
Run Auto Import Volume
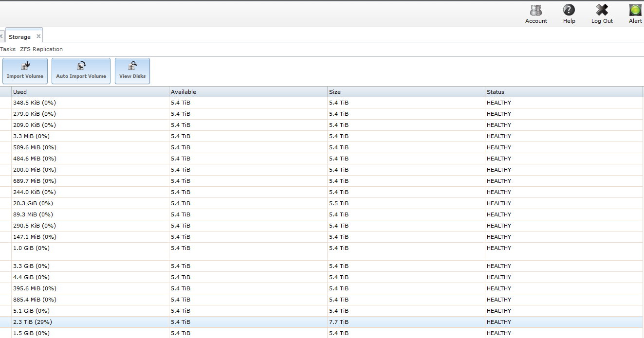click(x=81, y=71)
